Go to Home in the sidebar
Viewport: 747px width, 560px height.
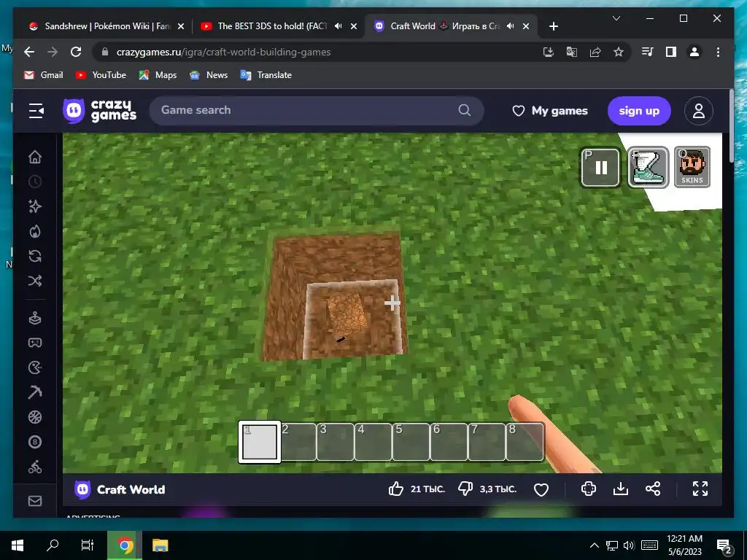coord(35,157)
